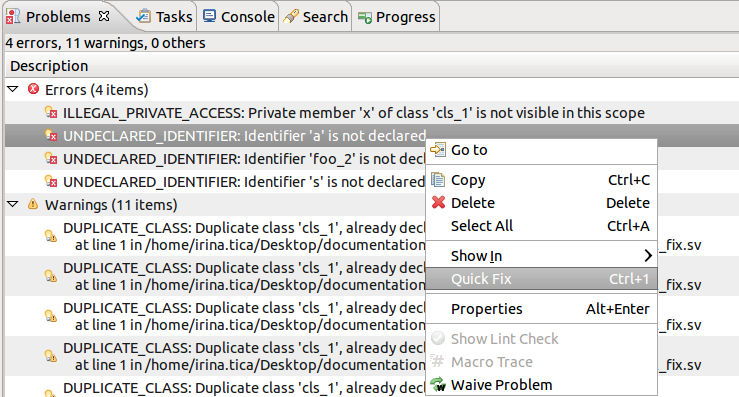Select the Problems tab label
Screen dimensions: 739x397
pos(58,17)
